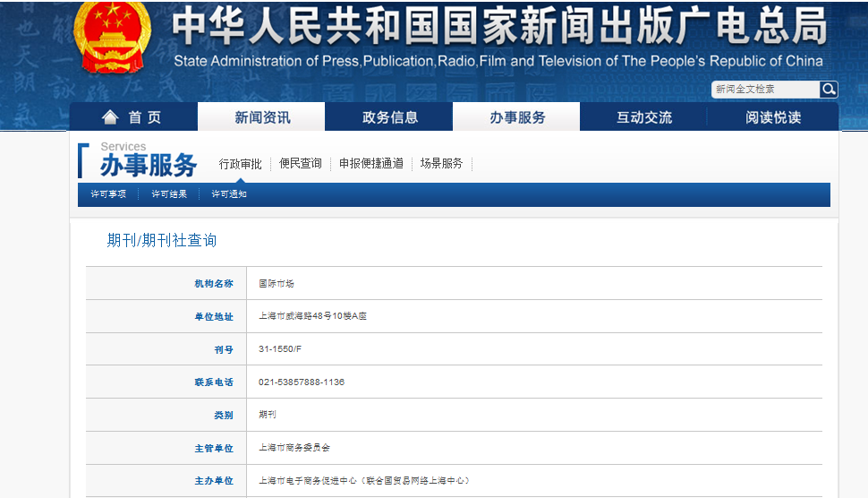Click the search magnifier icon
868x498 pixels.
pos(828,90)
